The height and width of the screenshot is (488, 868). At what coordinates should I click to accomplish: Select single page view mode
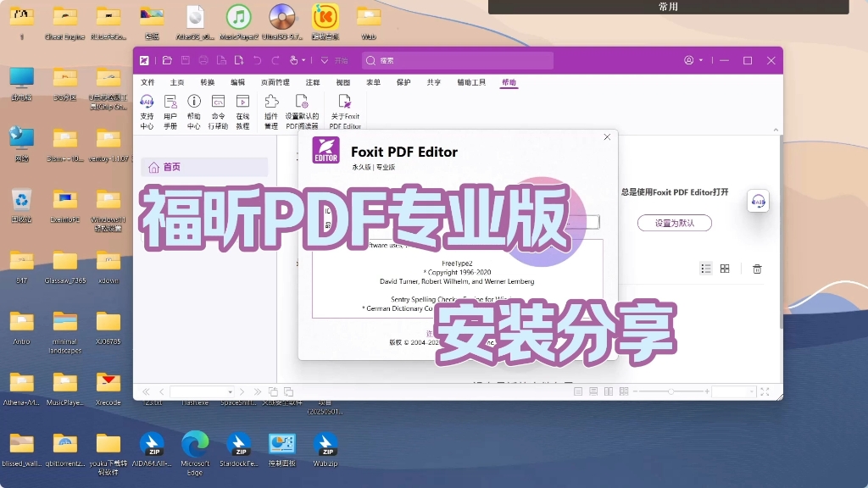(x=578, y=391)
